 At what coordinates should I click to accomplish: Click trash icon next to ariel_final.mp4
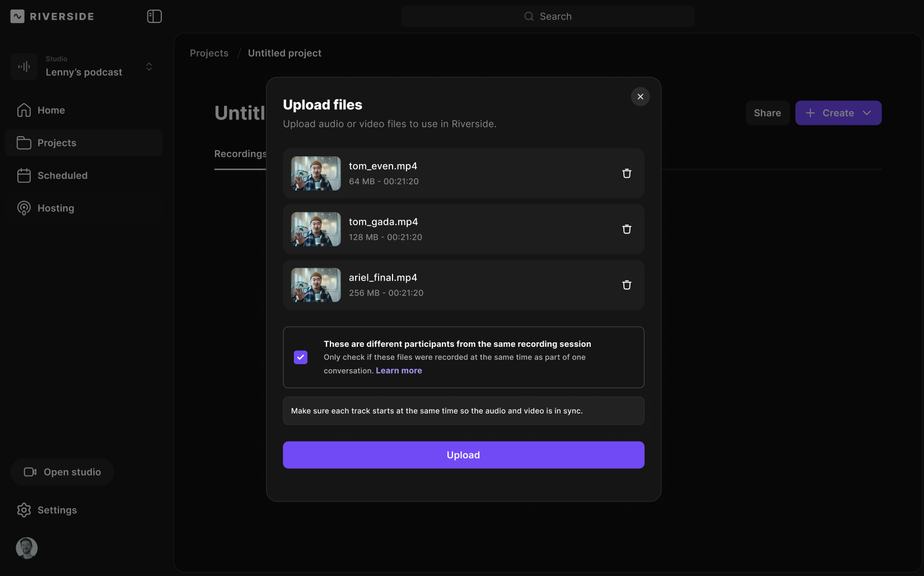(x=627, y=285)
